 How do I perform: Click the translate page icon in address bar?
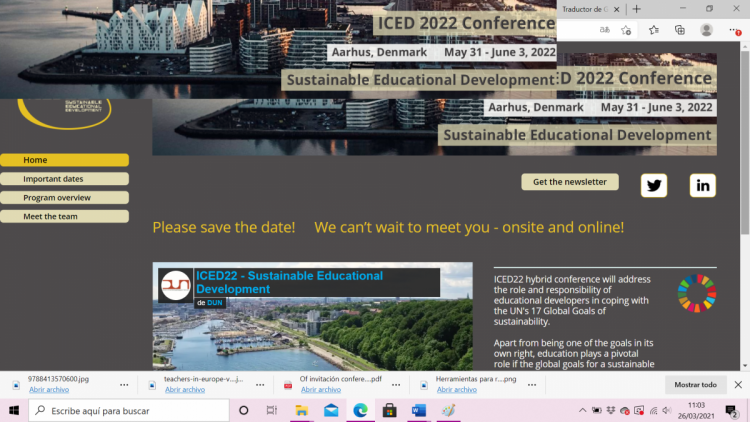point(604,30)
